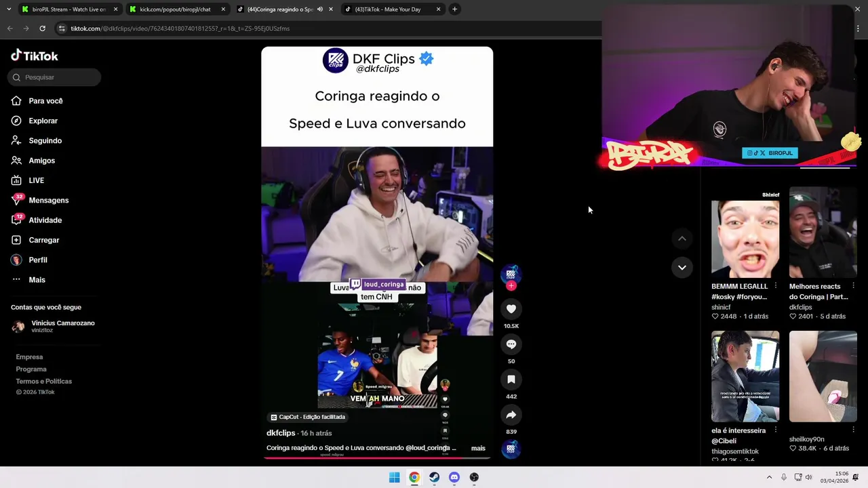This screenshot has width=868, height=488.
Task: Open the sheilkoy90n video thumbnail
Action: [x=823, y=376]
